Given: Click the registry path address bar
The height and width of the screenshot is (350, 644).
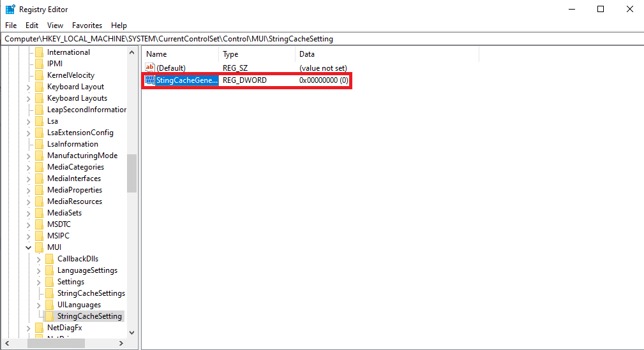Looking at the screenshot, I should (x=322, y=39).
